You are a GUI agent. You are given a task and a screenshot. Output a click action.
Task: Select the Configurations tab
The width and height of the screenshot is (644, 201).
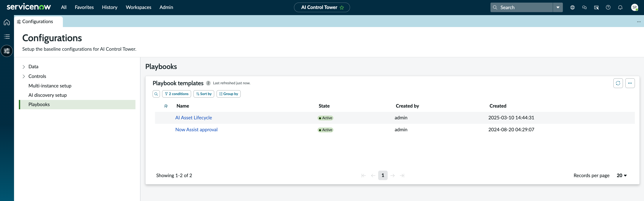(38, 22)
